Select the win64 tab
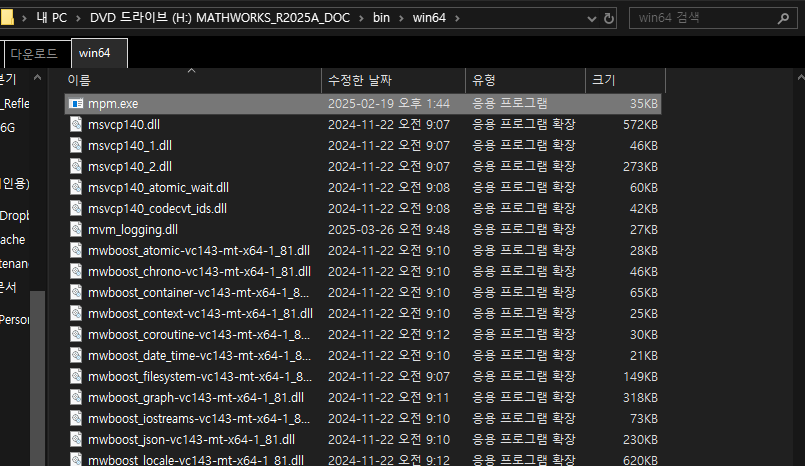This screenshot has height=466, width=805. (99, 53)
